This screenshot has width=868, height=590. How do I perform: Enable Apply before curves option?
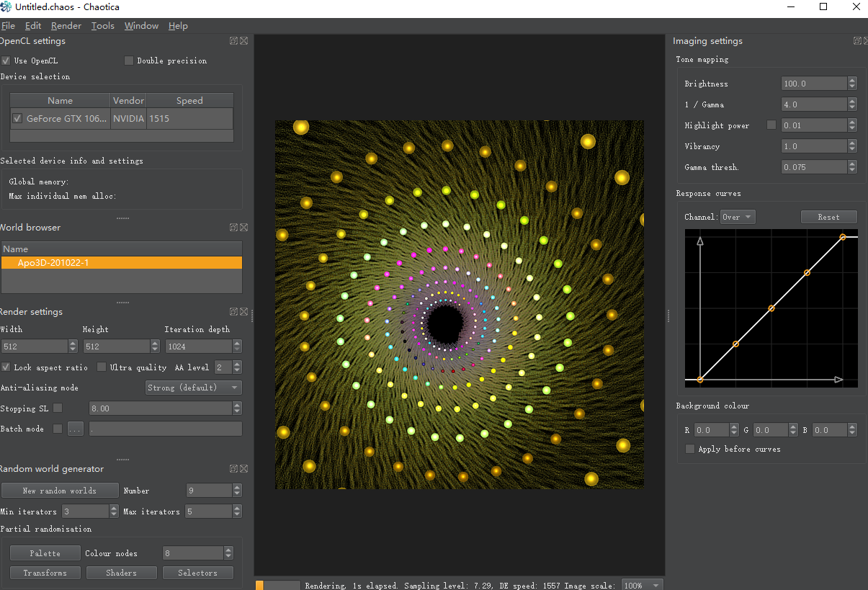(690, 450)
